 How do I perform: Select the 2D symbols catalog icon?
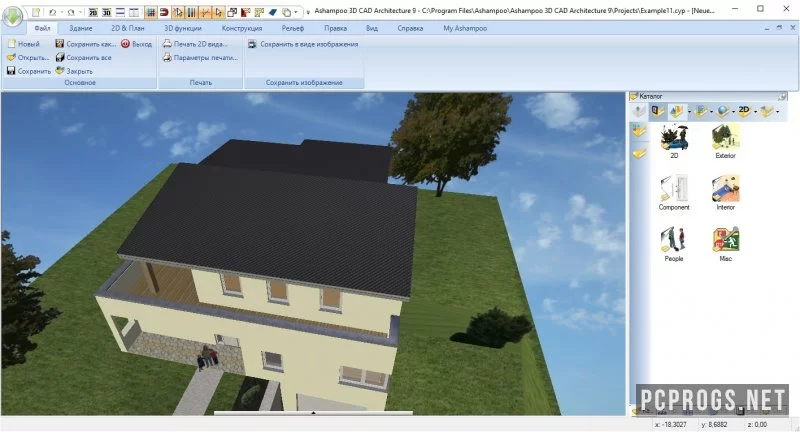tap(744, 111)
